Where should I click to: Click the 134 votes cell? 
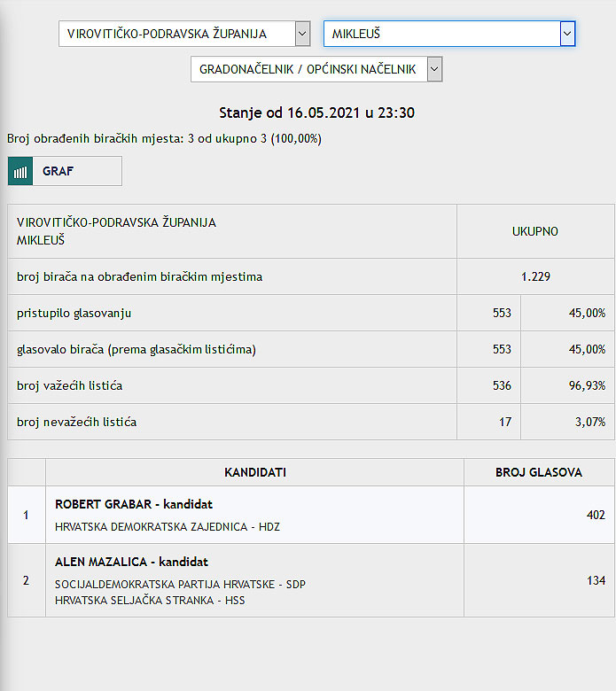539,580
